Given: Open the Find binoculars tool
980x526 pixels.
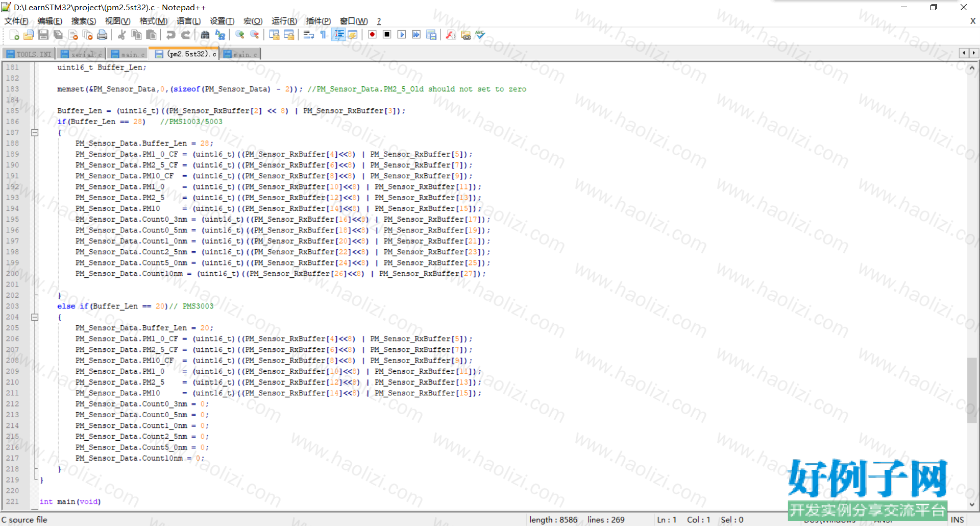Looking at the screenshot, I should point(205,35).
